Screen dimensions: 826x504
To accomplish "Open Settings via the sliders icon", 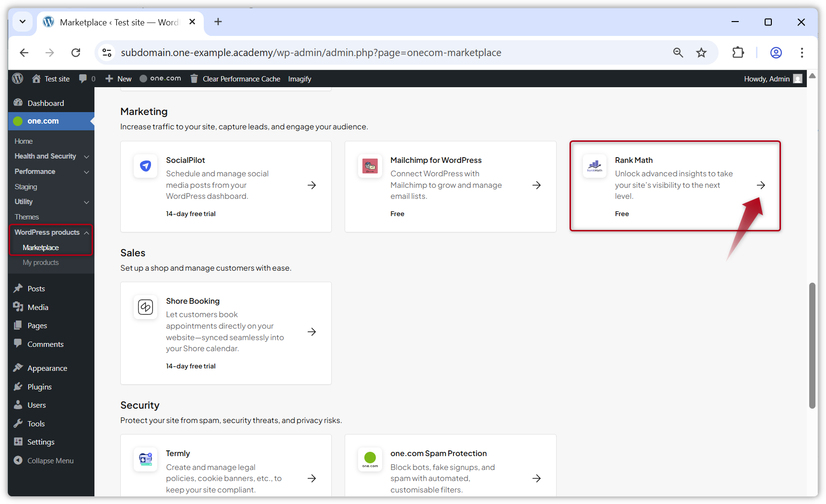I will [x=18, y=442].
